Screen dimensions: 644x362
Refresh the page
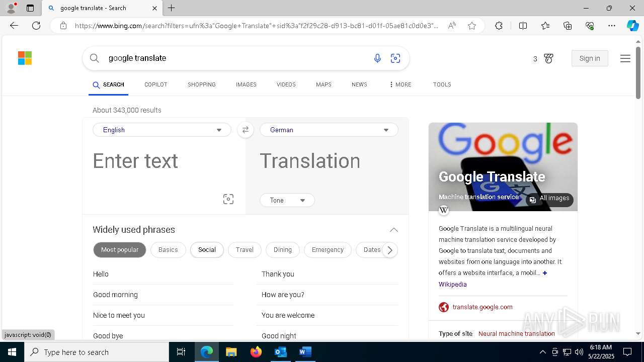click(36, 26)
